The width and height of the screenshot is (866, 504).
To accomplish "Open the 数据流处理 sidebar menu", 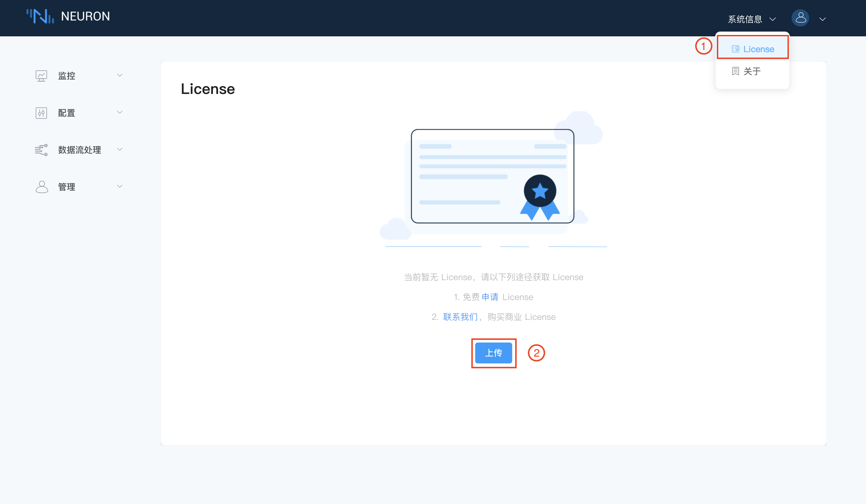I will [x=79, y=150].
